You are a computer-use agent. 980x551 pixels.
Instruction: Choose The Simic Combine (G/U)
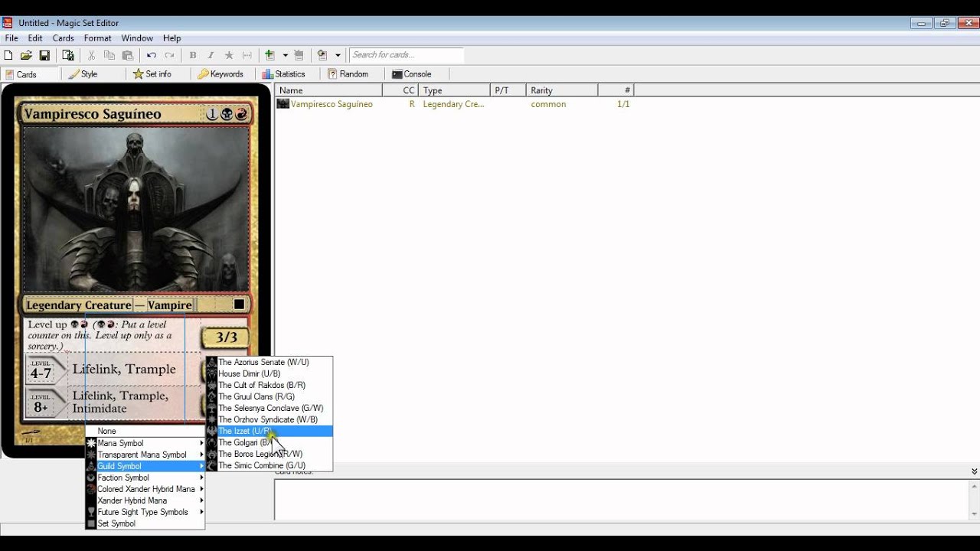[269, 465]
